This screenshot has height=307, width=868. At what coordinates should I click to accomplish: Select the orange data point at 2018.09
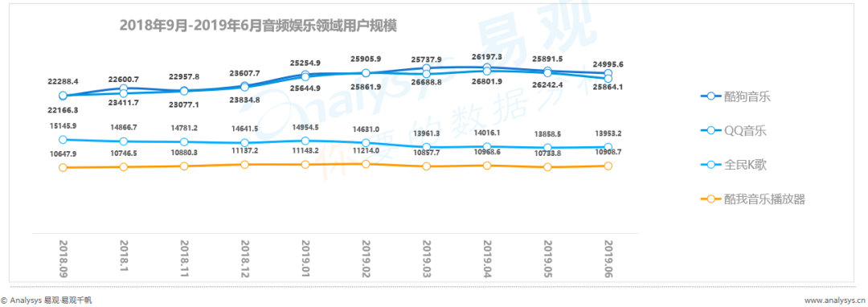click(x=63, y=168)
